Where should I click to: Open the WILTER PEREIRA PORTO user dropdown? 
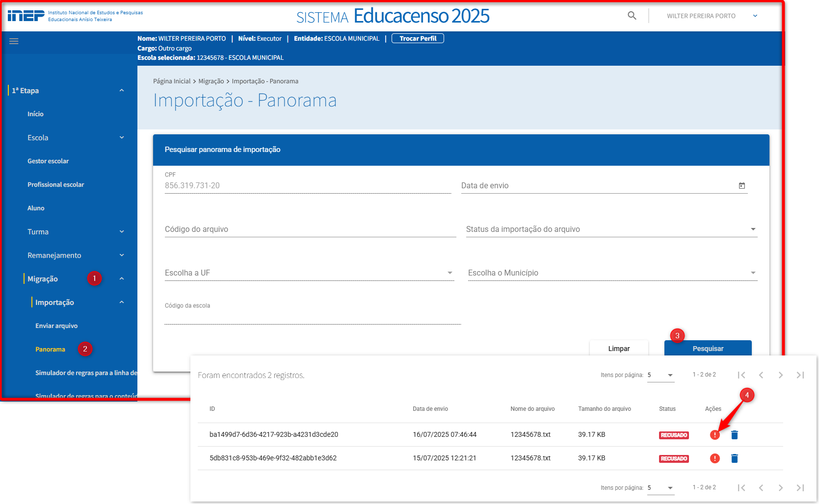712,16
